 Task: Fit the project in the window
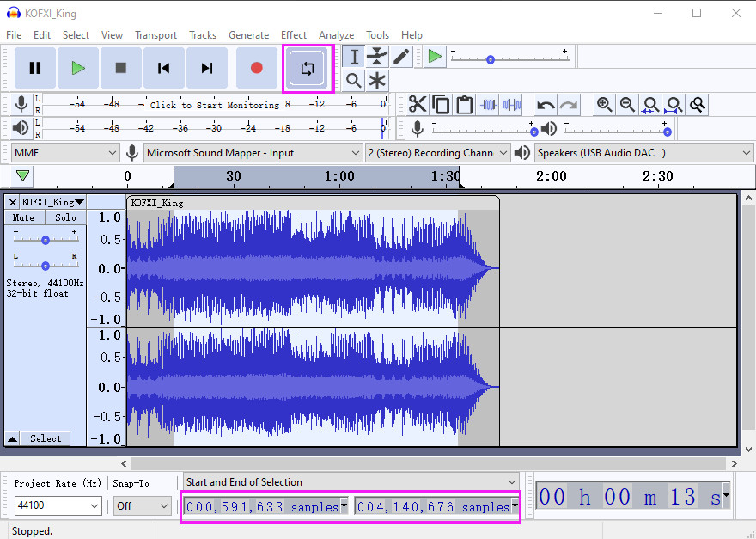pos(674,104)
